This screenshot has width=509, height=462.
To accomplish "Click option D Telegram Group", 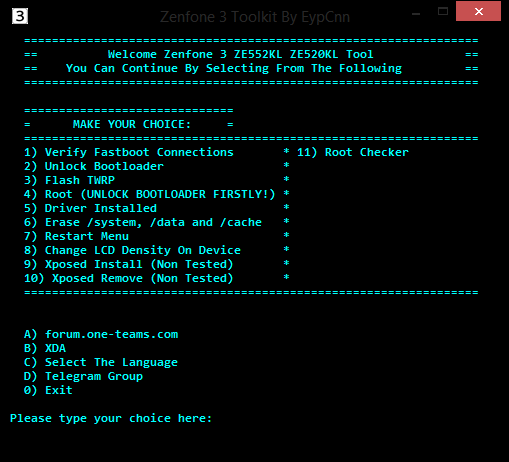I will tap(83, 376).
